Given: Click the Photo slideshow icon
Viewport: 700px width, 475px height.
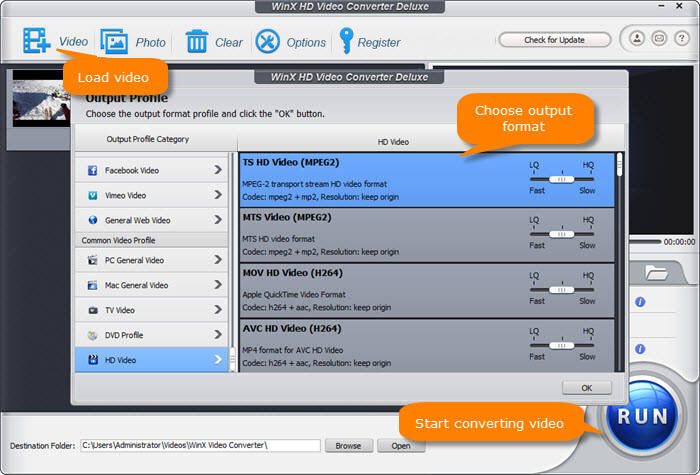Looking at the screenshot, I should click(114, 42).
